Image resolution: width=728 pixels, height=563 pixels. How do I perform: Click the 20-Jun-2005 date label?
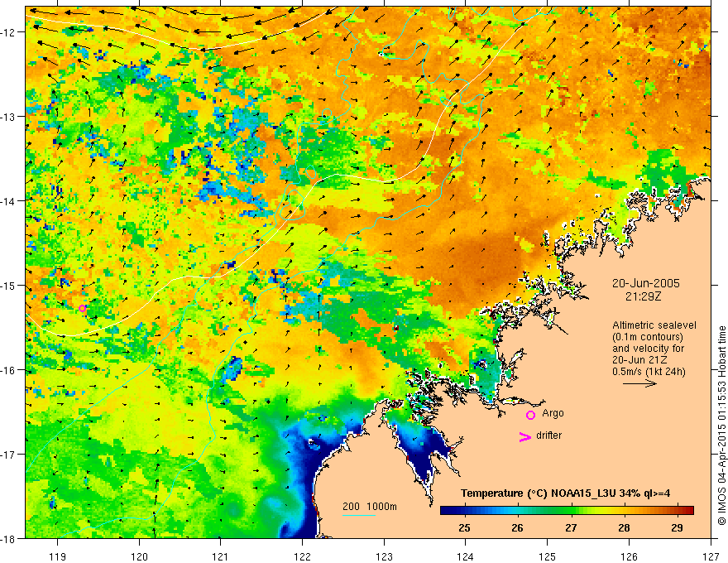click(646, 283)
